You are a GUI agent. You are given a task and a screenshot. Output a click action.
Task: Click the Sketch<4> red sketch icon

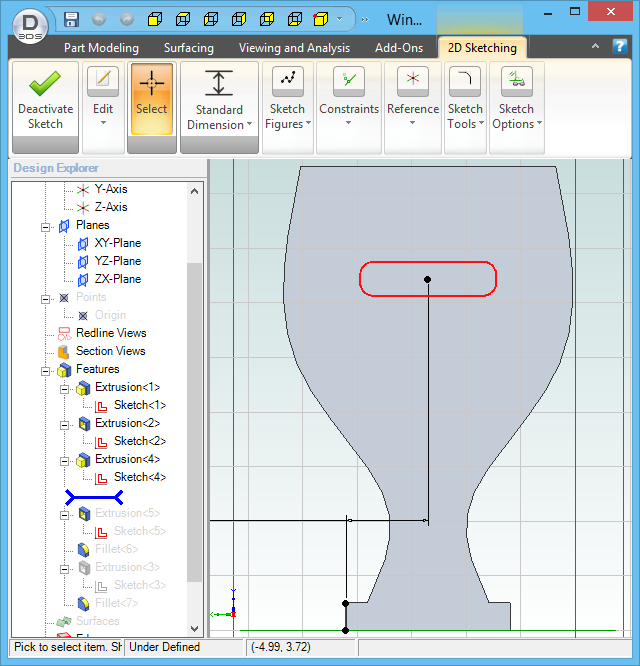[101, 478]
